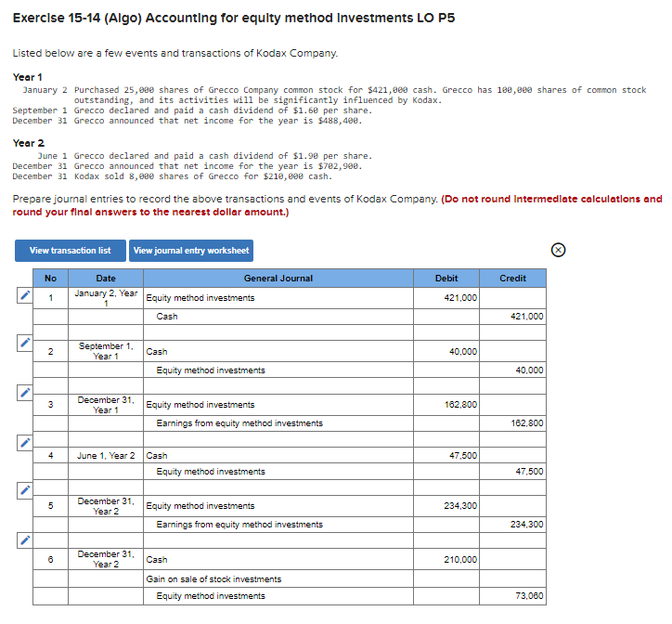Click date cell of entry 6
672x624 pixels.
pos(106,559)
